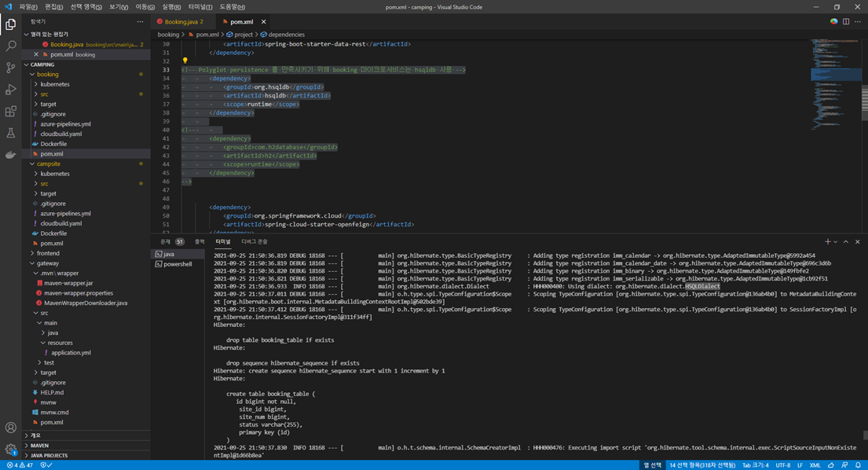
Task: Click the UTF-8 encoding in status bar
Action: 782,465
